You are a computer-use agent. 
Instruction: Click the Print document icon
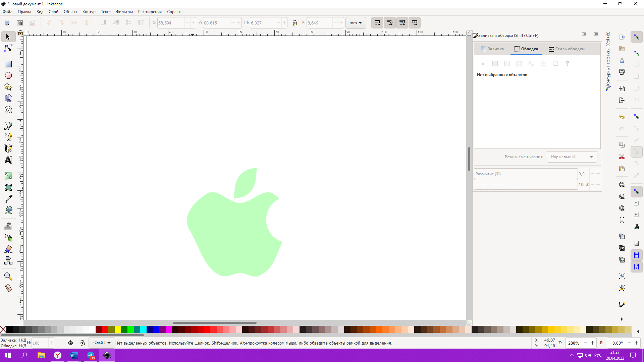click(x=622, y=72)
